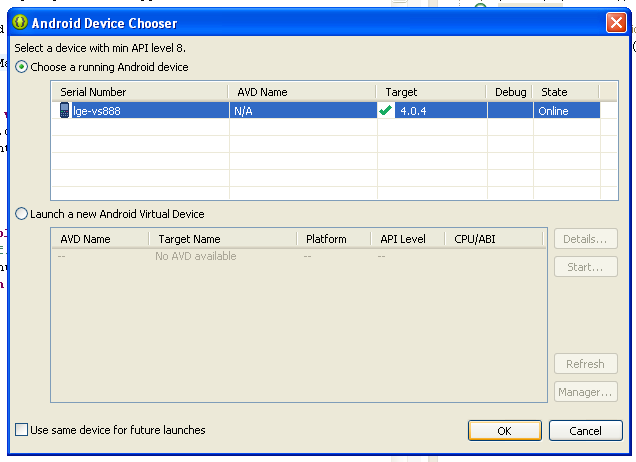The image size is (636, 462).
Task: Select the lge-vs888 device row
Action: pos(326,110)
